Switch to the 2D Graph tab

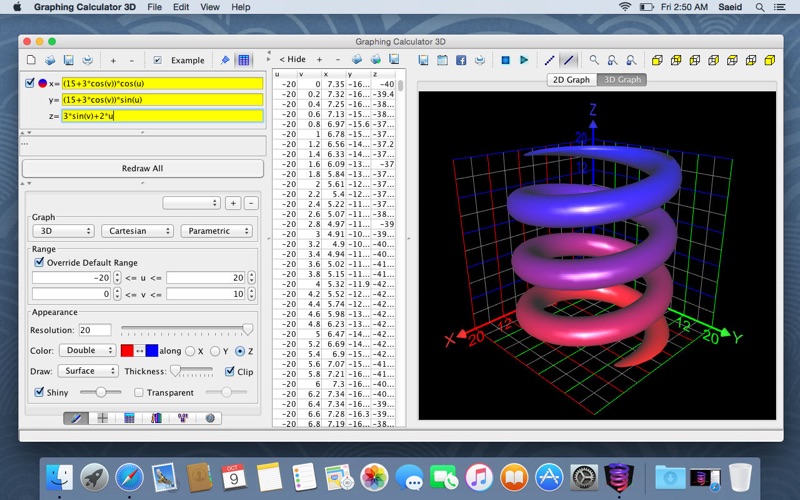(x=571, y=80)
